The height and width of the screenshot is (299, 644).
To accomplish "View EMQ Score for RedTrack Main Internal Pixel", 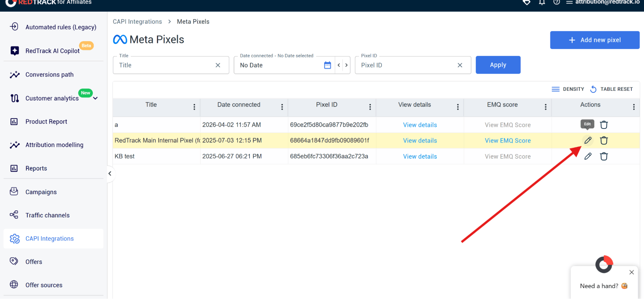I will [508, 141].
